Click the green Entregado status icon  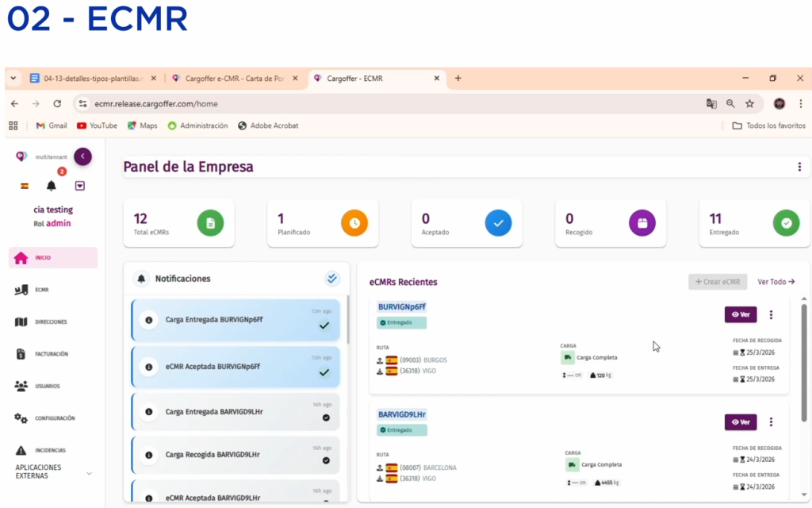point(786,223)
